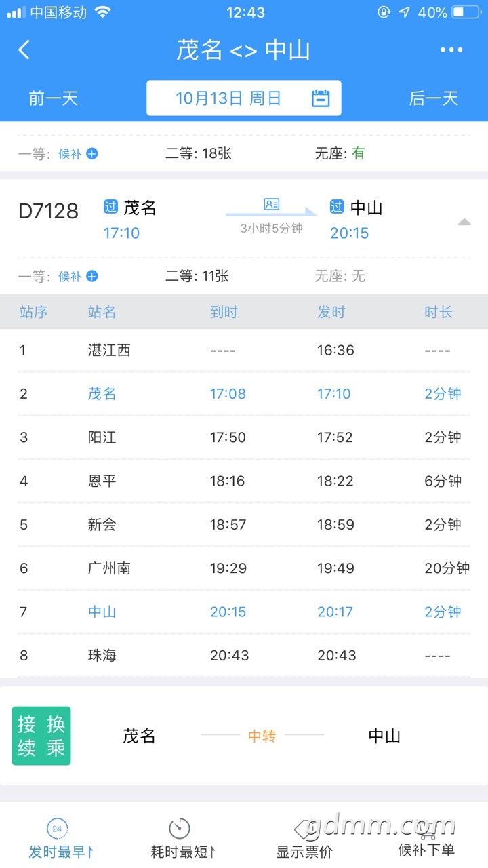Open the calendar date picker icon
This screenshot has height=868, width=488.
pos(321,98)
